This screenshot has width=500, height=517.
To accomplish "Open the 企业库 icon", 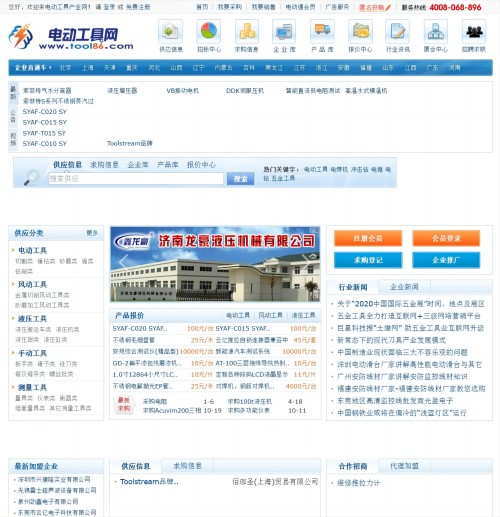I will click(284, 32).
